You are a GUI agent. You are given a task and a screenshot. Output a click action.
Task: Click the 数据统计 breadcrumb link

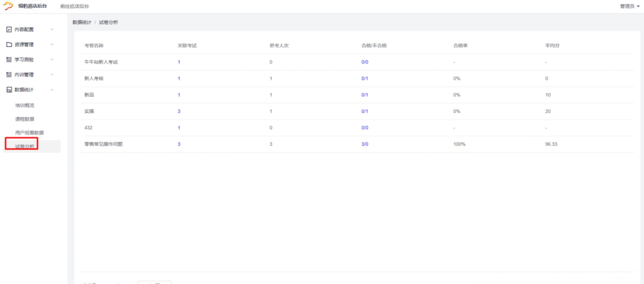pyautogui.click(x=82, y=22)
